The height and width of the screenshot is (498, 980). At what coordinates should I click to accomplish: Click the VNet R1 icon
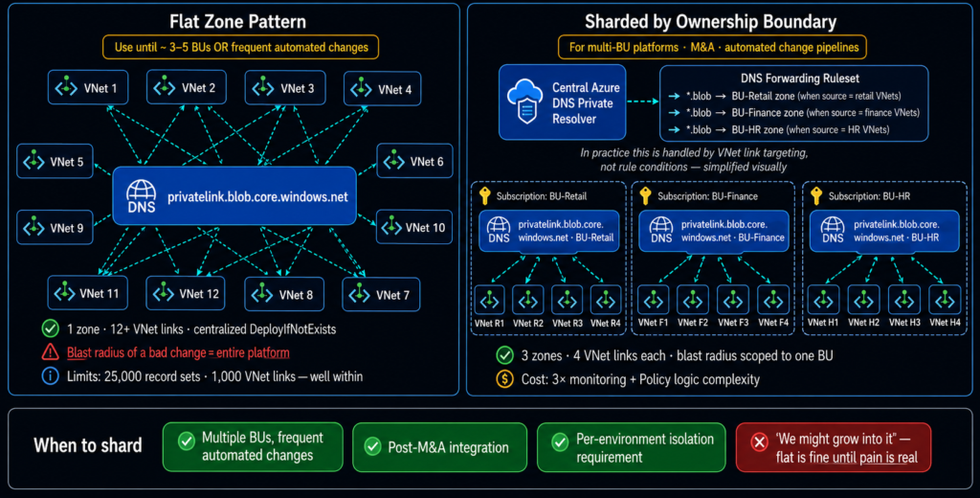489,301
